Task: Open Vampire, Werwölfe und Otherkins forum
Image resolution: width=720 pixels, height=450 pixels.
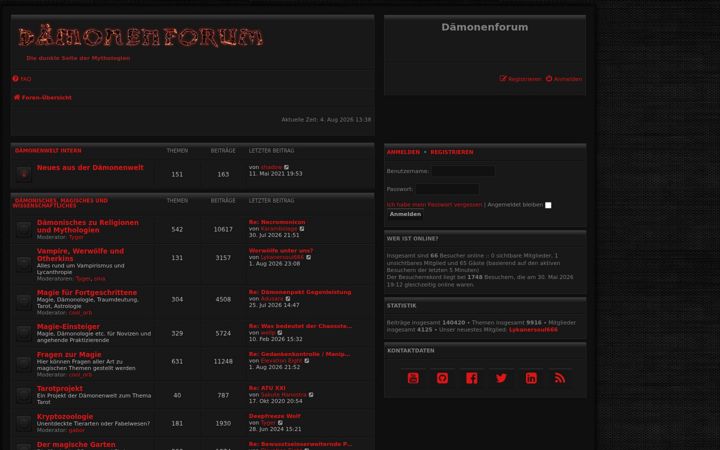Action: tap(80, 255)
